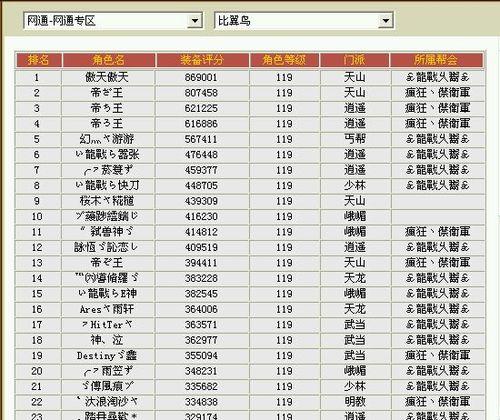This screenshot has width=500, height=420.
Task: Select equipment score 364006
Action: 201,309
